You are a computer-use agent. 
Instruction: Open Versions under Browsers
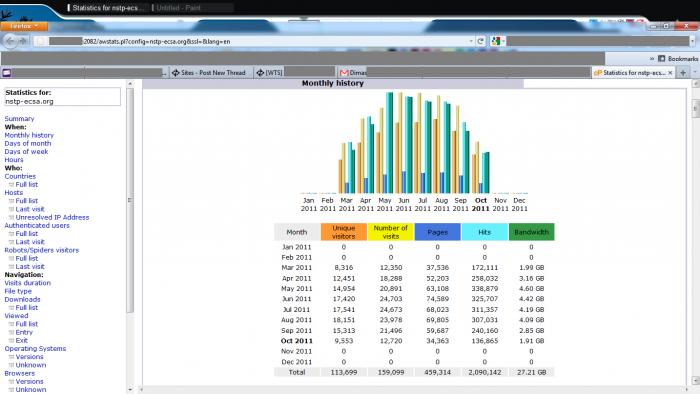click(29, 382)
